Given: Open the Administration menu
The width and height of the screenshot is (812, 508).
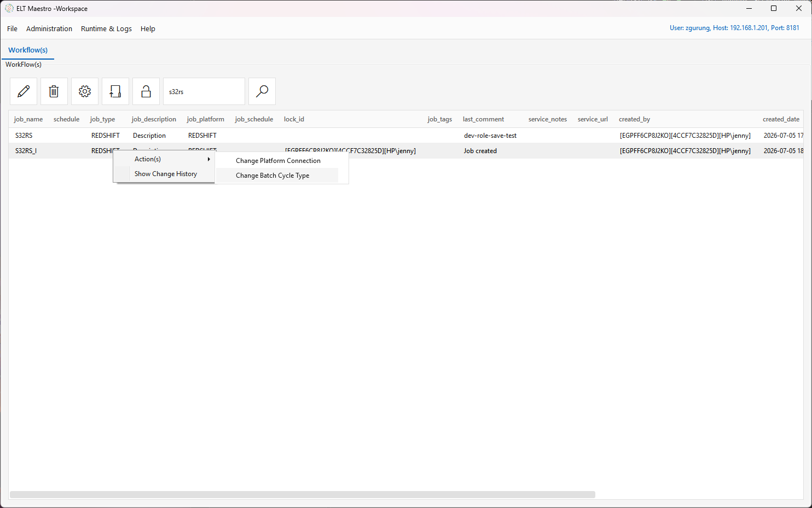Looking at the screenshot, I should pyautogui.click(x=49, y=28).
